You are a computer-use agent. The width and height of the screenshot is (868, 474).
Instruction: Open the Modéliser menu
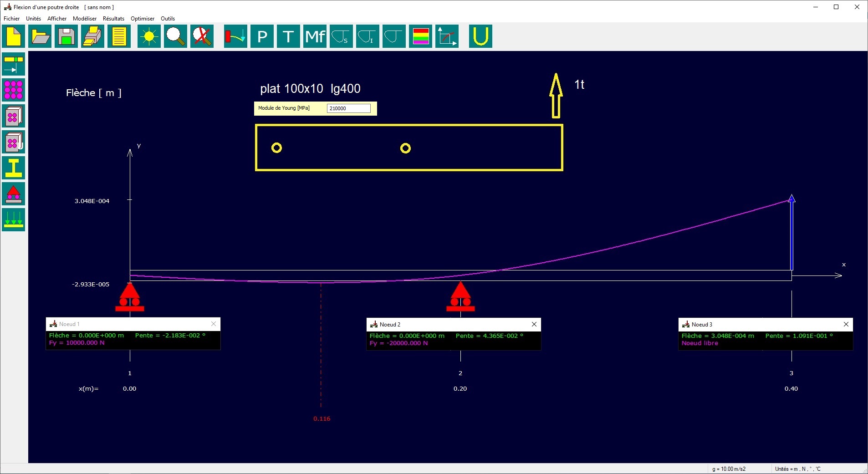85,19
